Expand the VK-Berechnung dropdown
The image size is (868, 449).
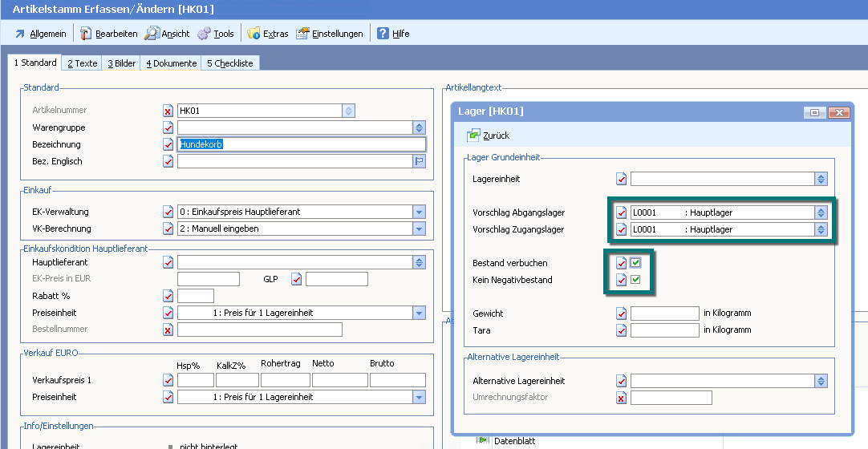pos(419,229)
